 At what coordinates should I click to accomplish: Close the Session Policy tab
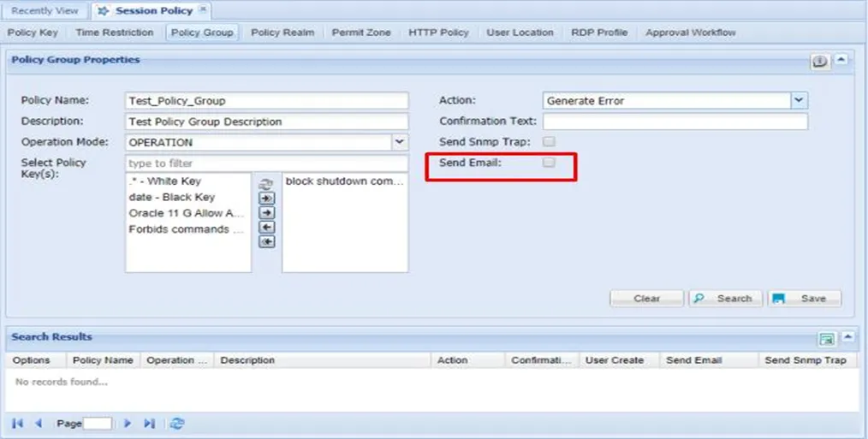coord(203,9)
